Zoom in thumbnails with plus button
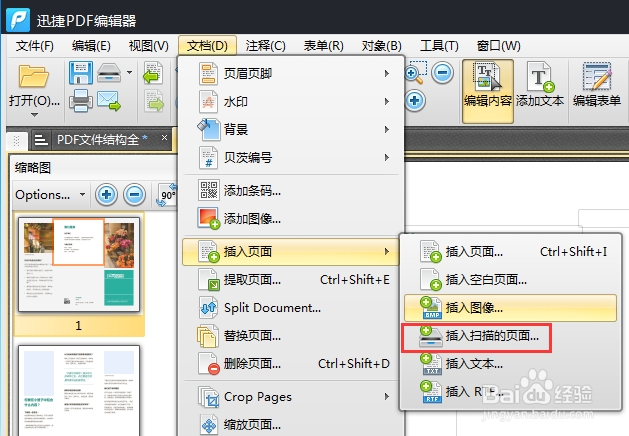 tap(106, 195)
